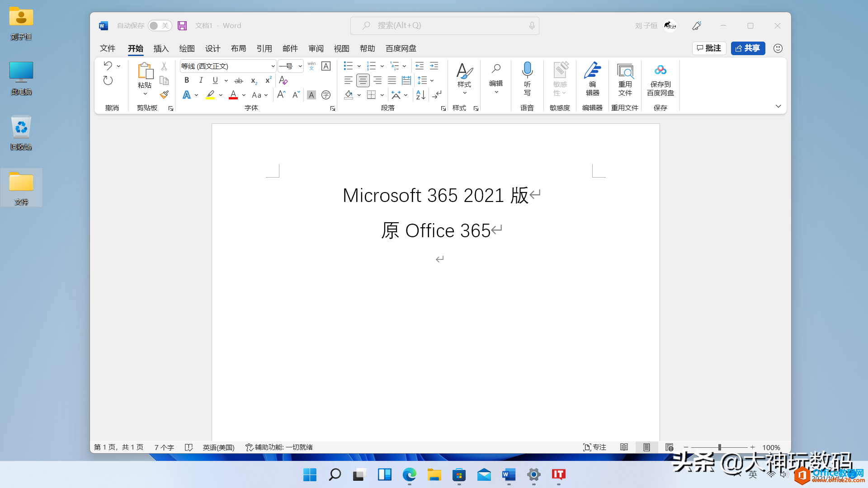Open the Text Highlight Color tool
This screenshot has height=488, width=868.
pos(210,95)
